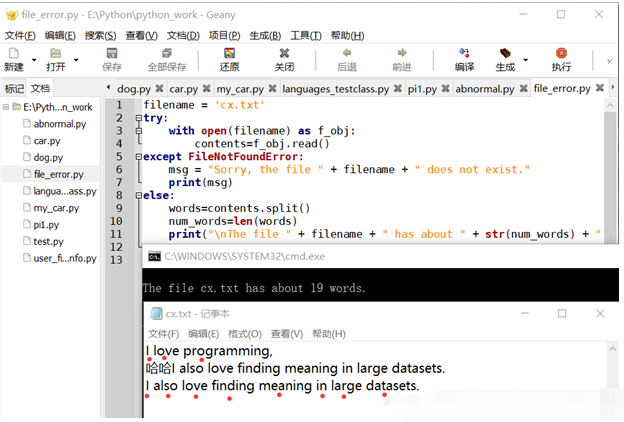Open the 工具(T) menu

[306, 36]
